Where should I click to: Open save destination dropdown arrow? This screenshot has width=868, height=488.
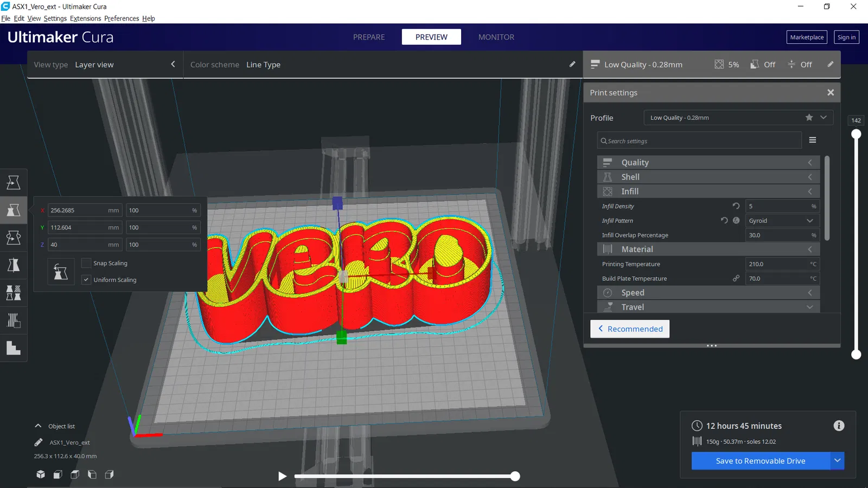pos(838,461)
